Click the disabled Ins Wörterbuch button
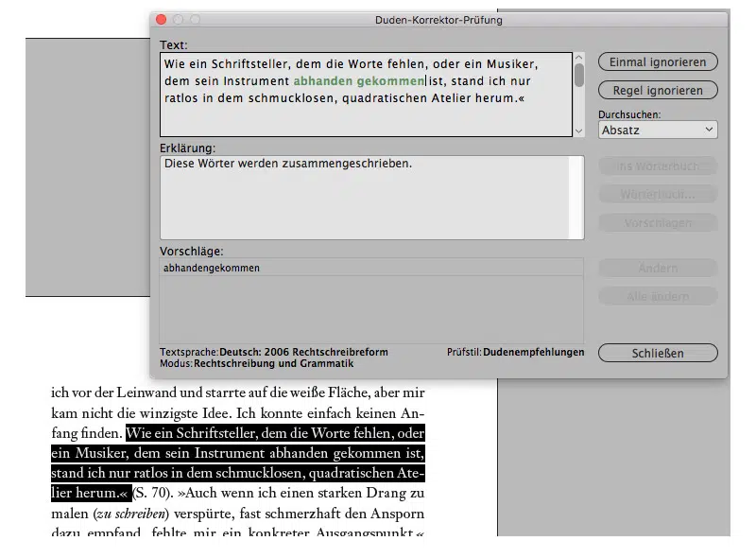Screen dimensions: 756x558 pos(658,166)
